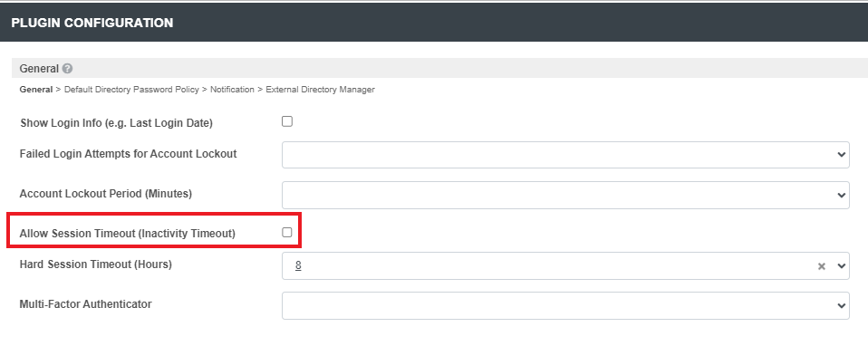
Task: Click the Multi-Factor Authenticator chevron arrow
Action: point(842,305)
